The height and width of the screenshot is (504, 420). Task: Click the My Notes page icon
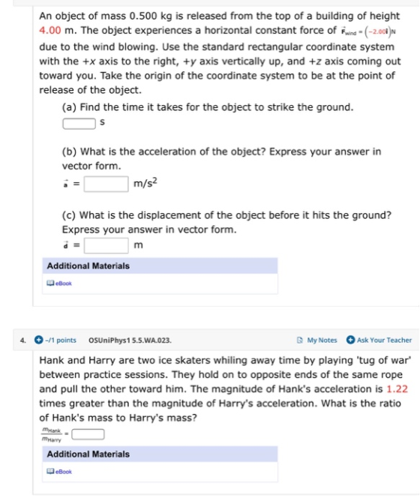[300, 340]
